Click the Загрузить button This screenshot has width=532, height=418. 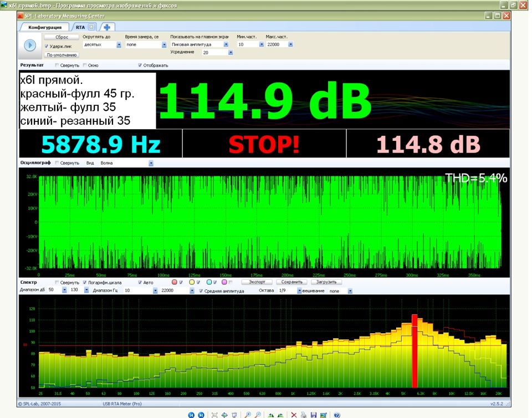326,282
